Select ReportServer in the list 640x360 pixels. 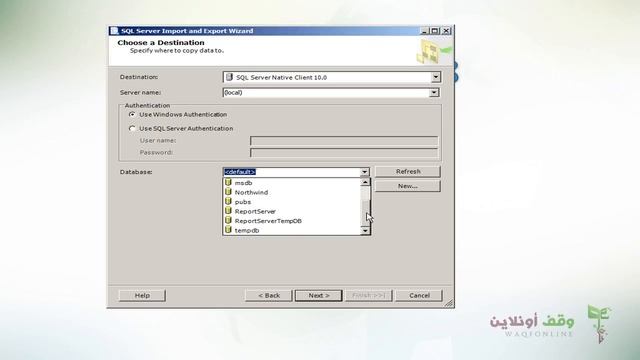pyautogui.click(x=292, y=211)
